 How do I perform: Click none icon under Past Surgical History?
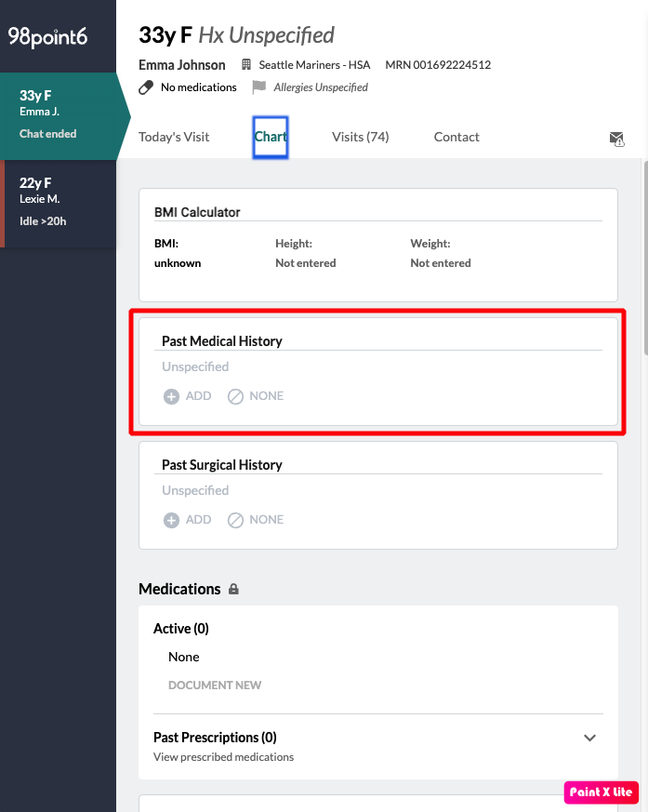click(236, 520)
